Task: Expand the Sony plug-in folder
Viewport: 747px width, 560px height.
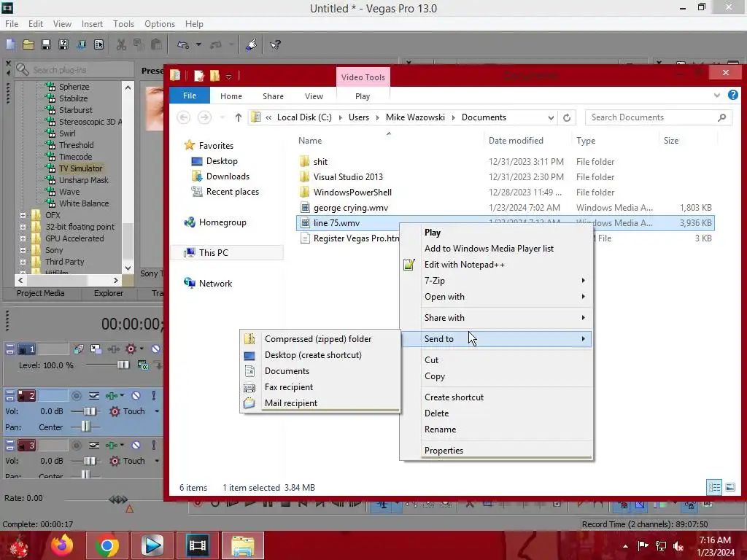Action: (x=23, y=250)
